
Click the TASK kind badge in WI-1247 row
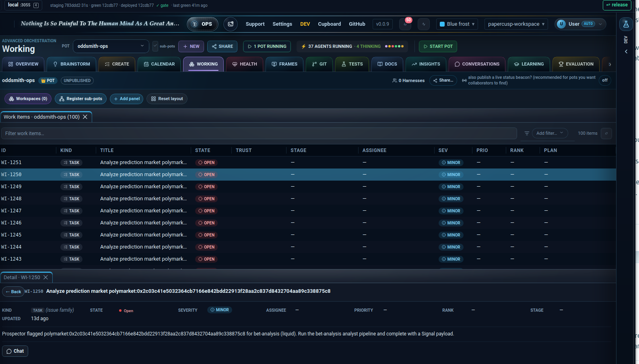click(x=71, y=211)
